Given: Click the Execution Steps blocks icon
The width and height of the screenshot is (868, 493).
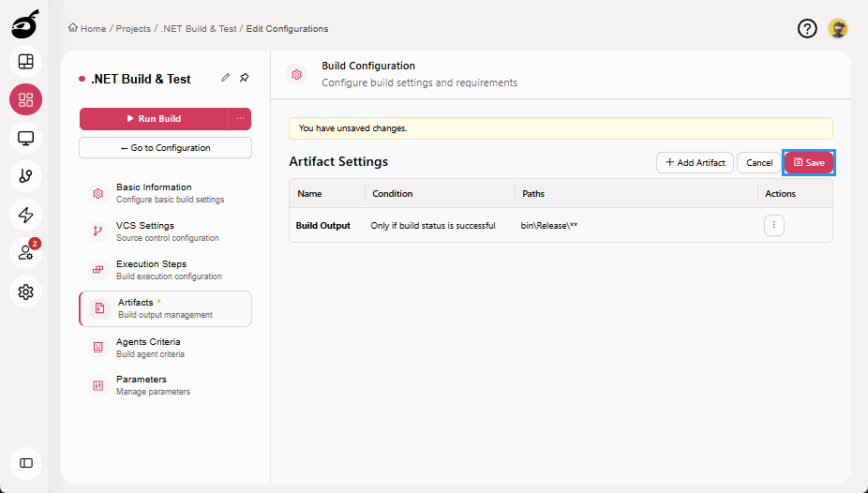Looking at the screenshot, I should pos(98,269).
